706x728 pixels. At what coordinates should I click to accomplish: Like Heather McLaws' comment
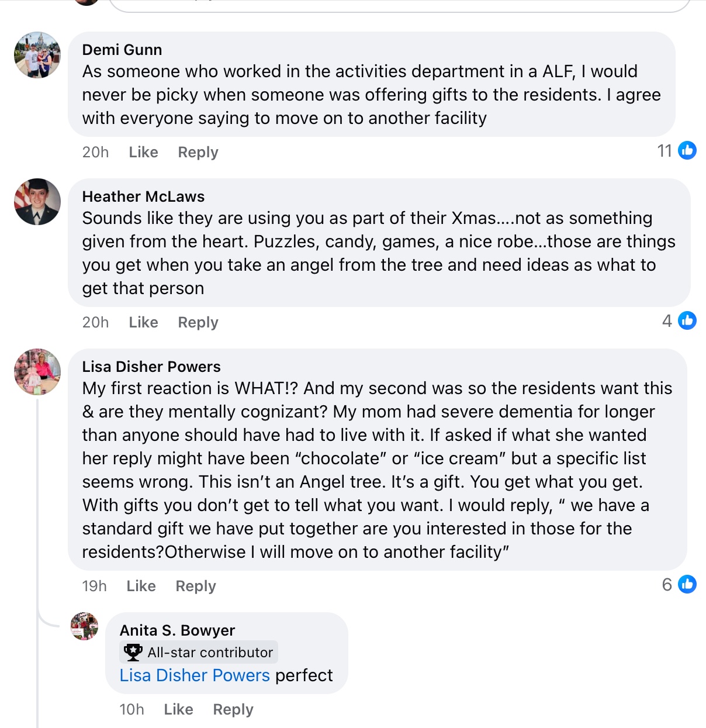click(143, 322)
